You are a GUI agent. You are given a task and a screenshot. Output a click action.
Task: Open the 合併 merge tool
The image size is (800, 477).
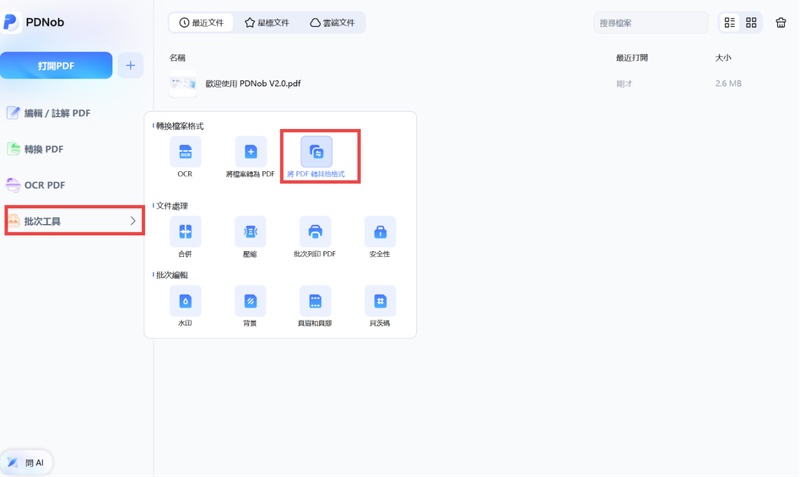pos(185,232)
